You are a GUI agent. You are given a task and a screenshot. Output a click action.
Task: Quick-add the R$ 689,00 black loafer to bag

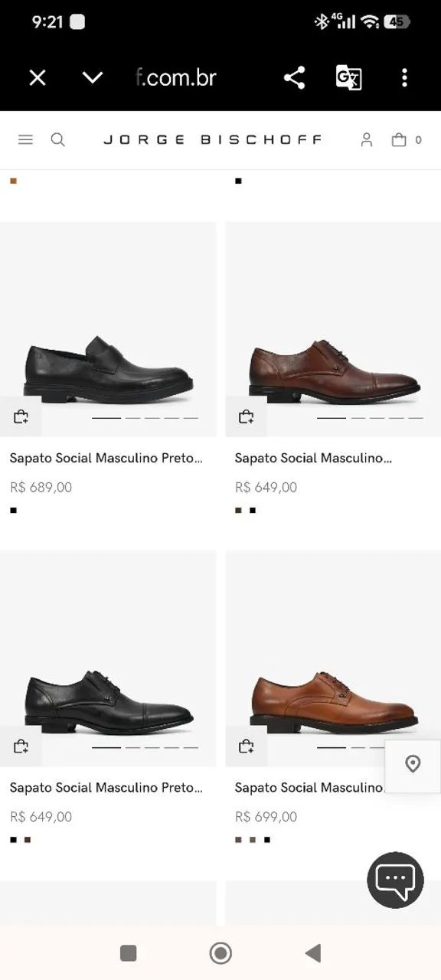point(21,416)
